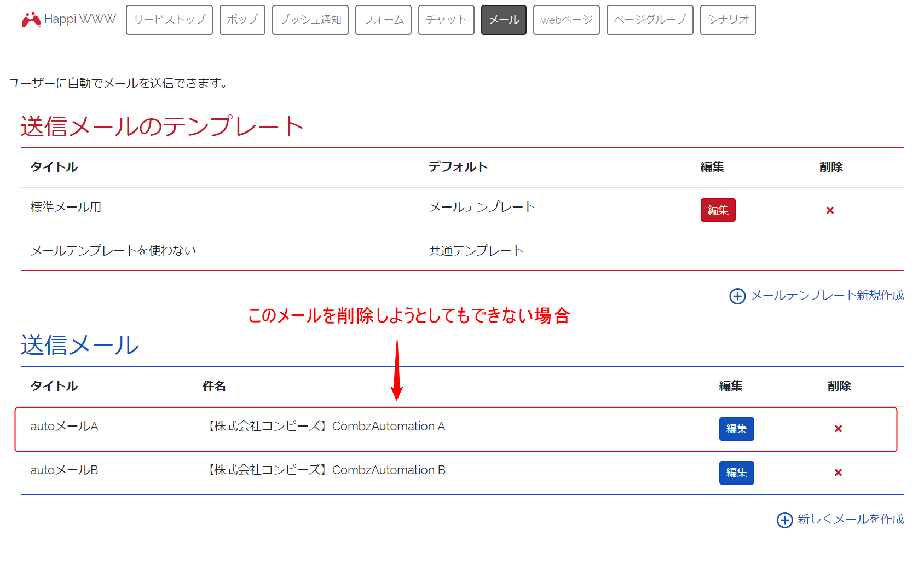924x570 pixels.
Task: Select メールテンプレートを使わない row title
Action: 113,250
